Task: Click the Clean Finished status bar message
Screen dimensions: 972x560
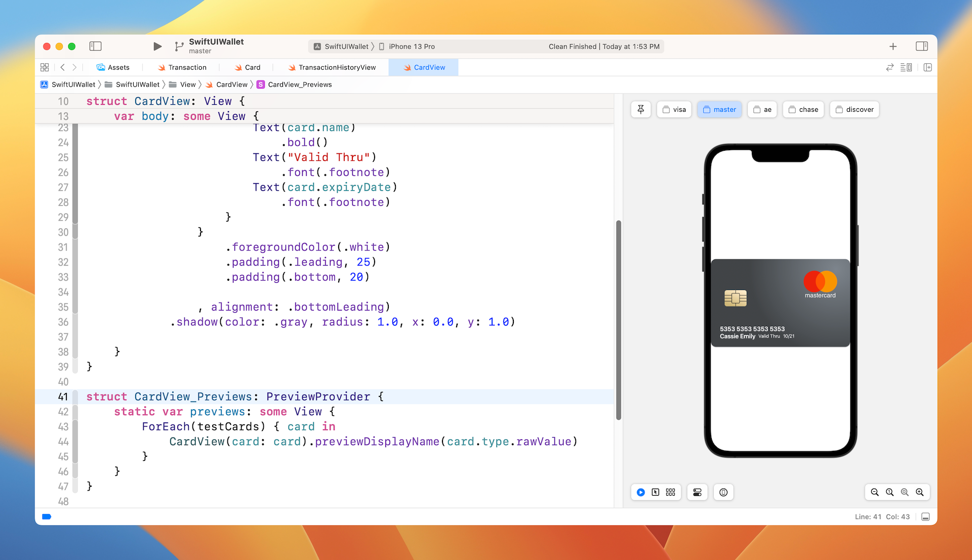Action: click(x=604, y=46)
